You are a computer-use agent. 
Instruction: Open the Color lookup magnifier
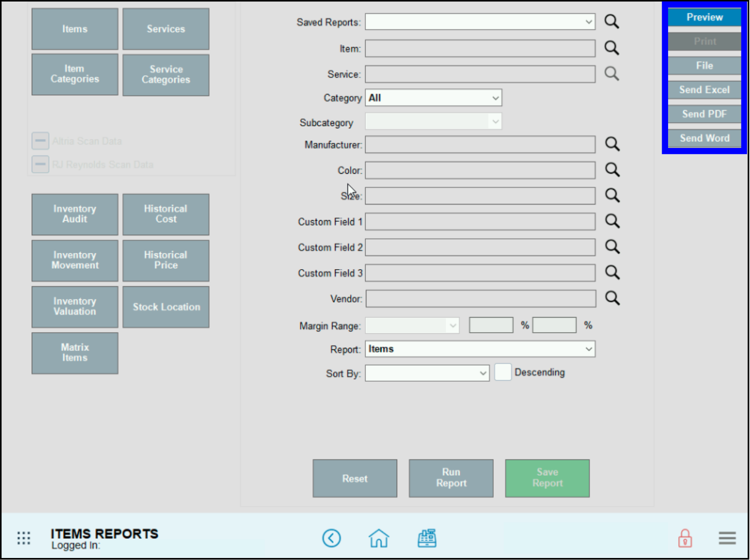pos(612,170)
